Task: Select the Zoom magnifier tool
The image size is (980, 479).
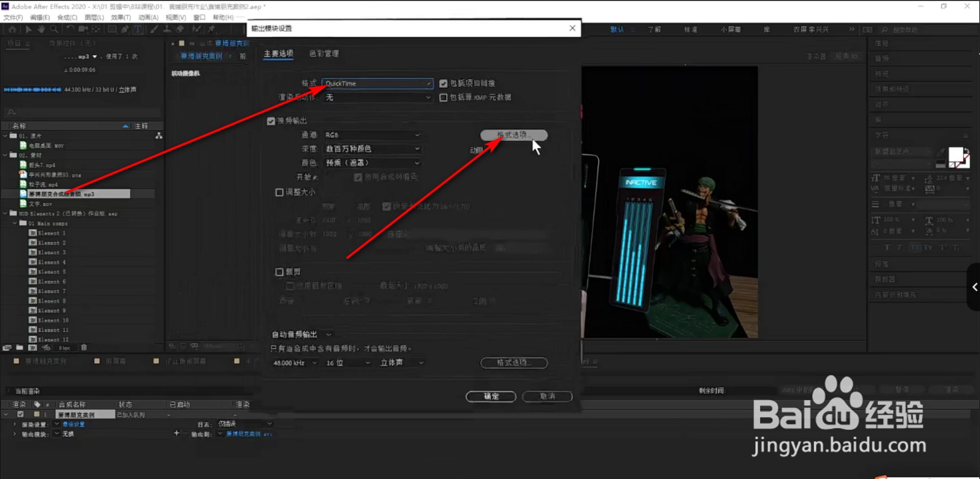Action: [x=54, y=29]
